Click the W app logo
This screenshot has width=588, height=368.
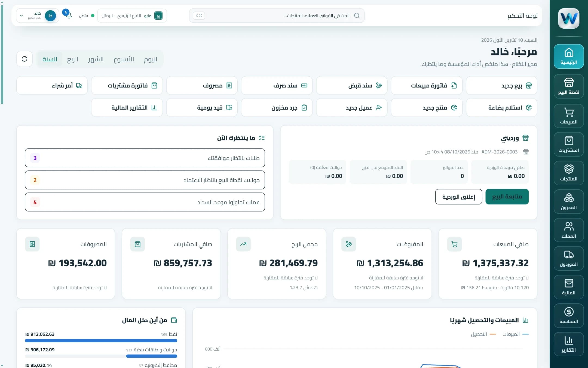click(x=568, y=18)
